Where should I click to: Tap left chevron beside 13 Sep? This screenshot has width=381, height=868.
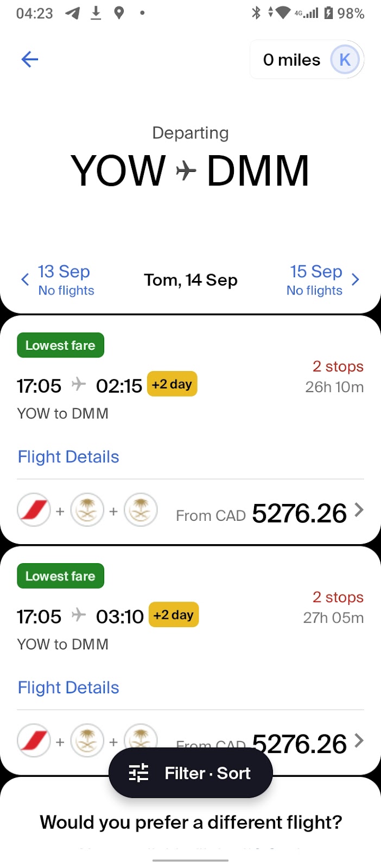pos(25,280)
